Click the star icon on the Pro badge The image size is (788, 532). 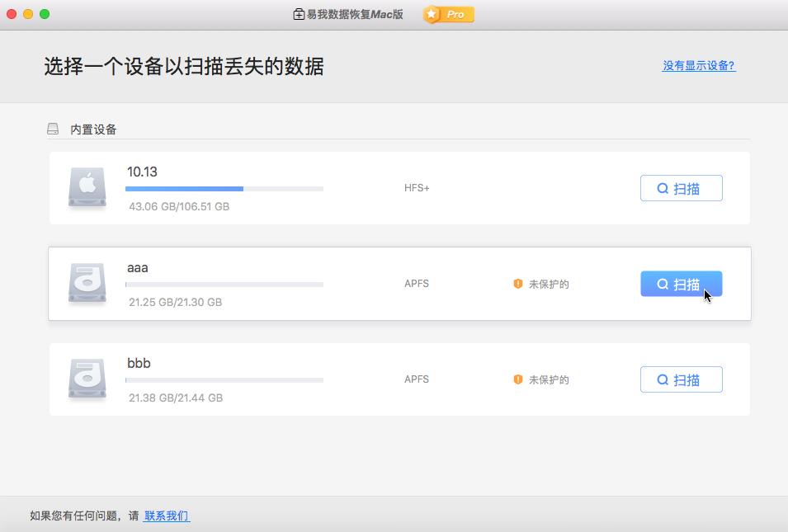[432, 14]
